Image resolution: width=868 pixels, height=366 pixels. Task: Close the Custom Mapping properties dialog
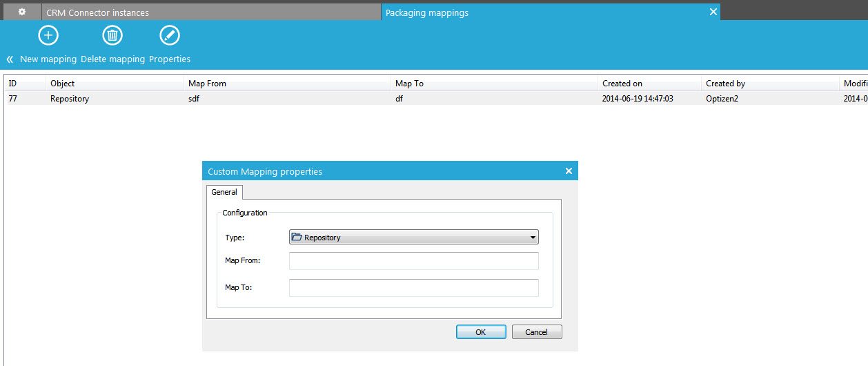(x=569, y=171)
